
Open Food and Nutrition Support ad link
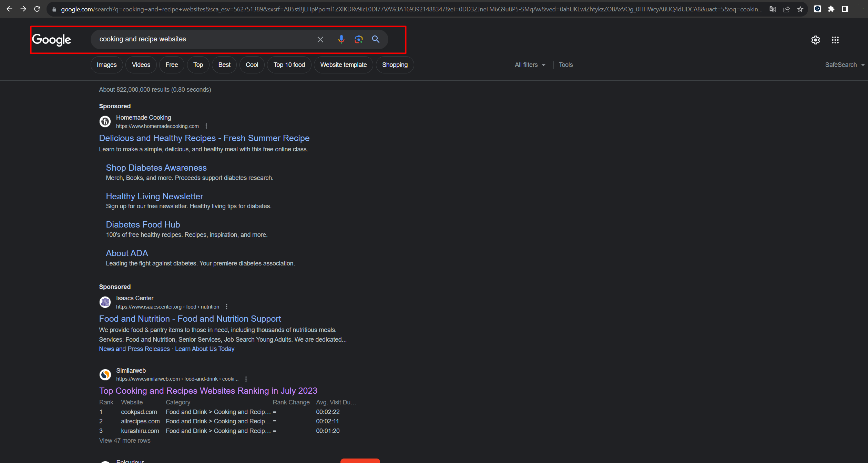tap(190, 319)
